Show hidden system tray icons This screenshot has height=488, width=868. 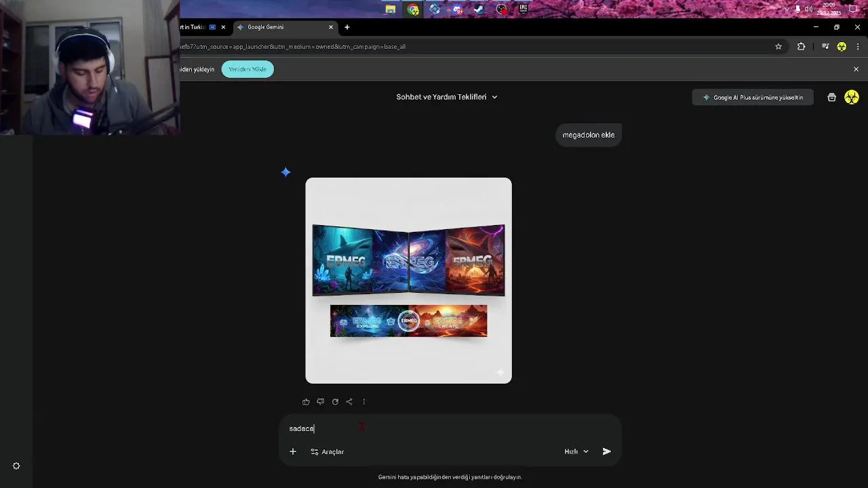[787, 9]
